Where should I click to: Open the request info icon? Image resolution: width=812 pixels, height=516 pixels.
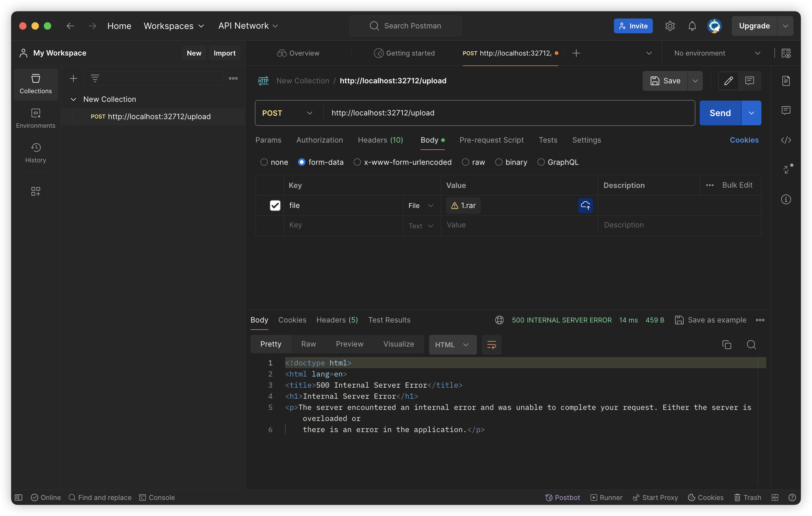click(786, 199)
